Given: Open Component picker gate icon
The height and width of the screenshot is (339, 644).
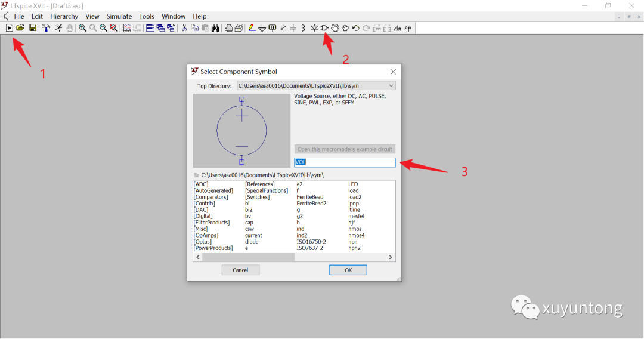Looking at the screenshot, I should tap(324, 28).
